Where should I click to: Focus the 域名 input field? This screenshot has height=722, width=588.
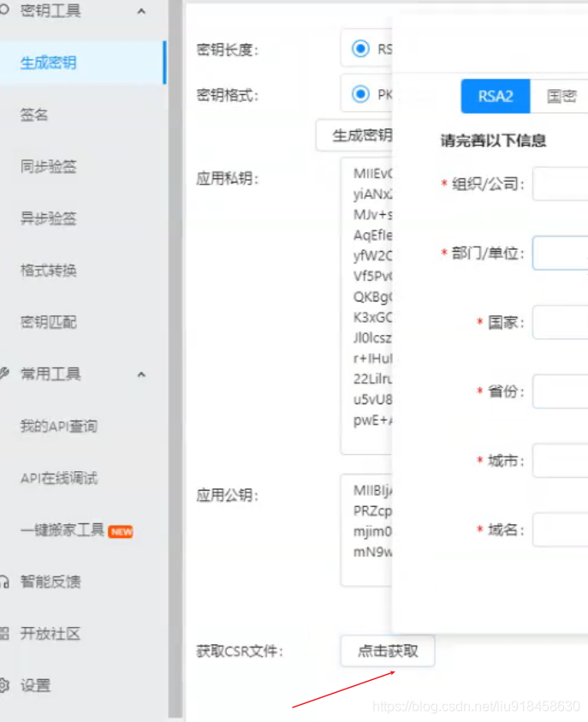point(561,529)
